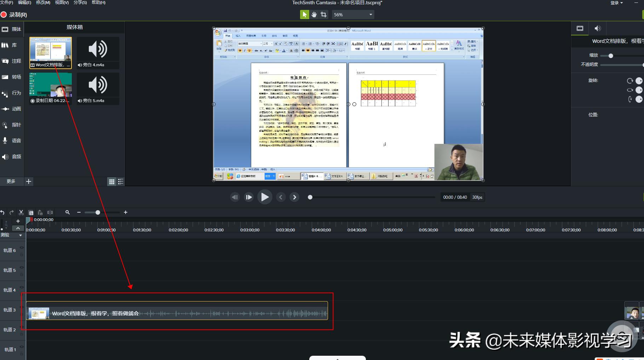
Task: Select Word文档排版 media thumbnail
Action: 51,53
